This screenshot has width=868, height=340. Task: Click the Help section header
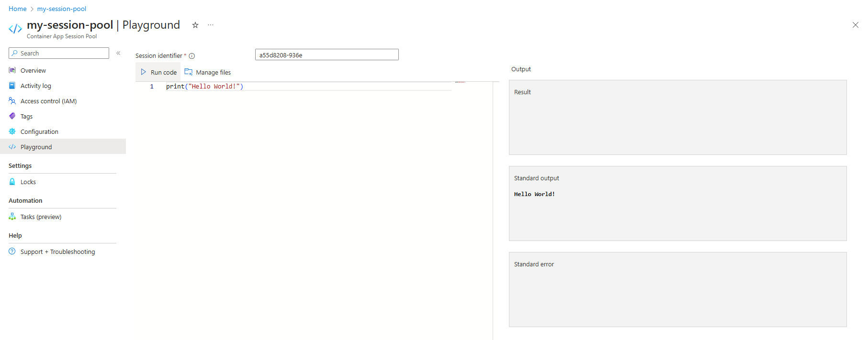pyautogui.click(x=15, y=235)
